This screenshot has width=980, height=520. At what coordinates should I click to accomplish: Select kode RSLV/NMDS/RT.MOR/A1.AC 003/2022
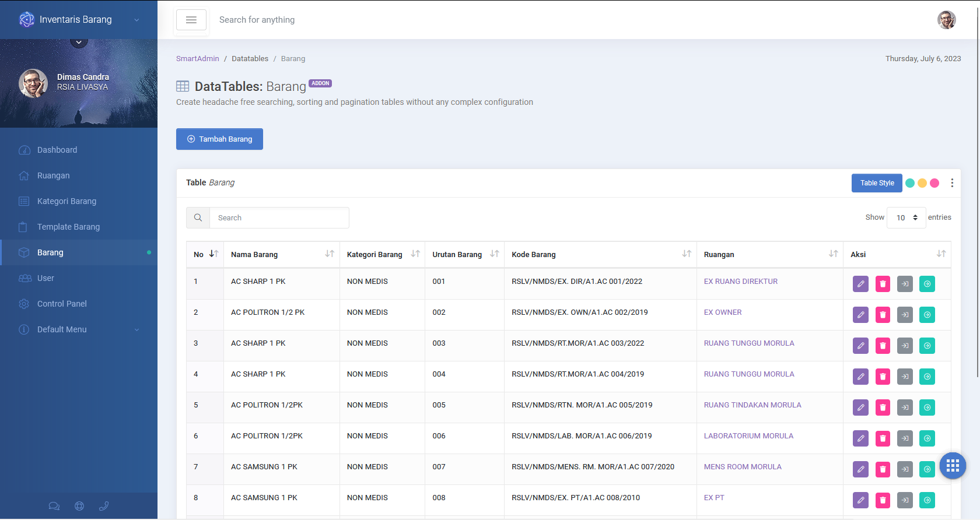pyautogui.click(x=578, y=343)
